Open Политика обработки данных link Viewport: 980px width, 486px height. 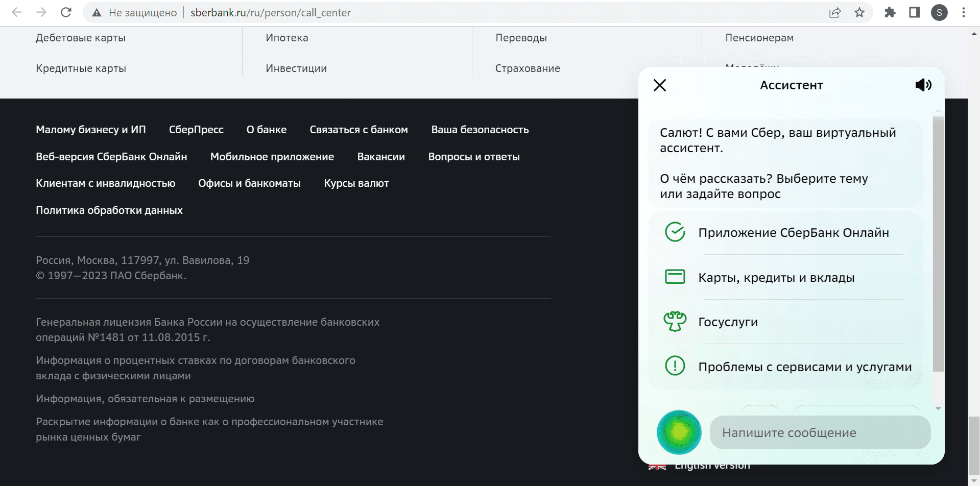(109, 210)
